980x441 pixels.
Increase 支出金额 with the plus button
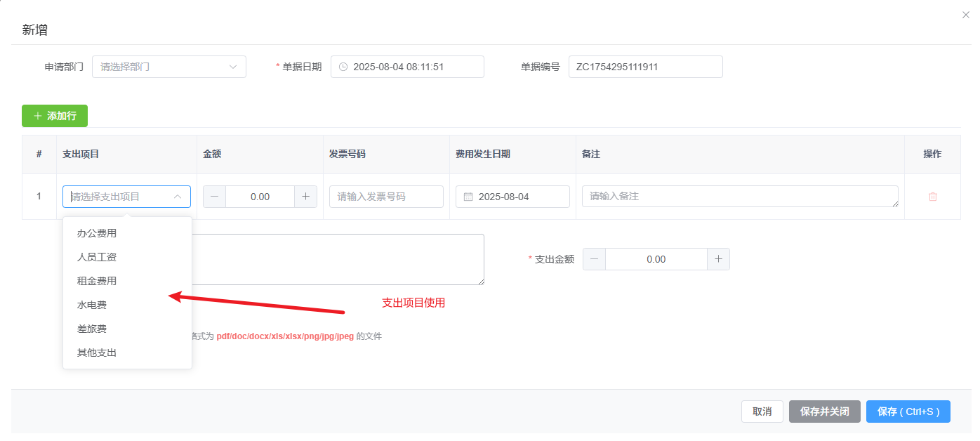pyautogui.click(x=718, y=259)
